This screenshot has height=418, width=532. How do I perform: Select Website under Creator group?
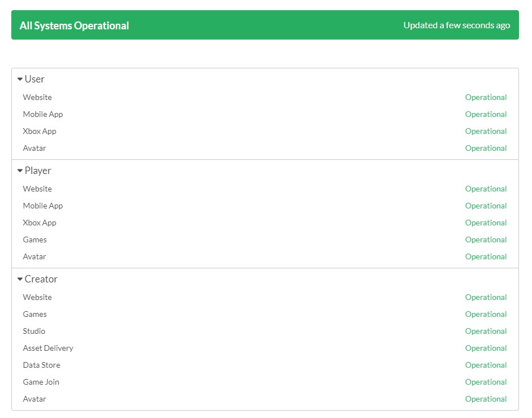coord(37,297)
